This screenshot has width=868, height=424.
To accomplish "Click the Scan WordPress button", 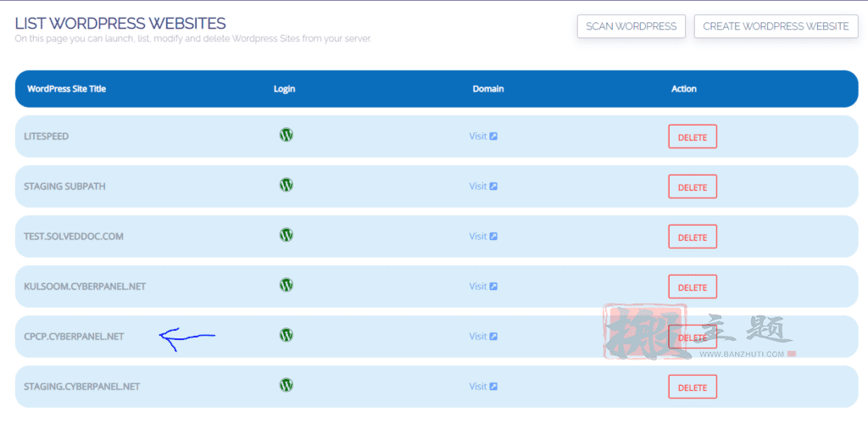I will [631, 26].
